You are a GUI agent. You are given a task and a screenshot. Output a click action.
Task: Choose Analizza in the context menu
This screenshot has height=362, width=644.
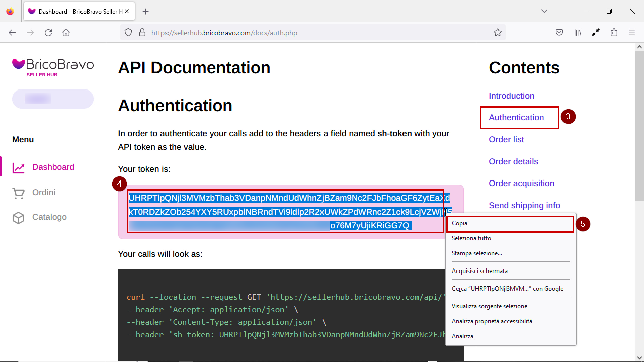pyautogui.click(x=510, y=336)
